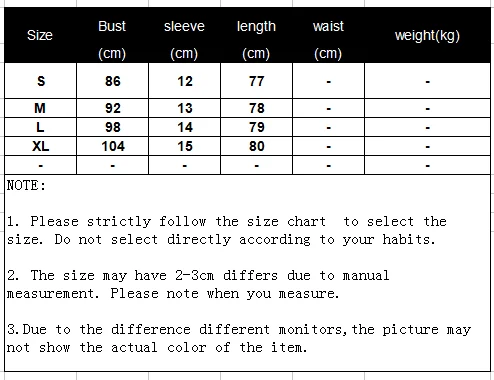The height and width of the screenshot is (380, 494).
Task: Select the length value 80 cell
Action: click(256, 146)
